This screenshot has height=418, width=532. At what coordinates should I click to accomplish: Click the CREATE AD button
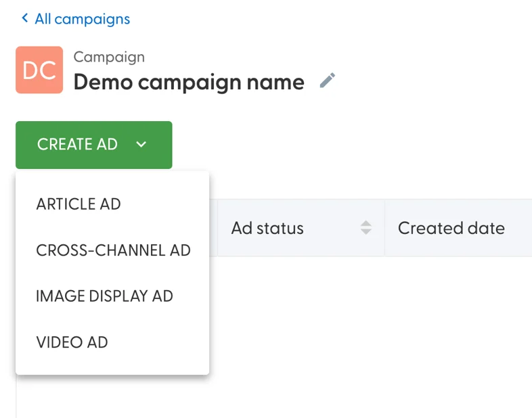pyautogui.click(x=94, y=145)
